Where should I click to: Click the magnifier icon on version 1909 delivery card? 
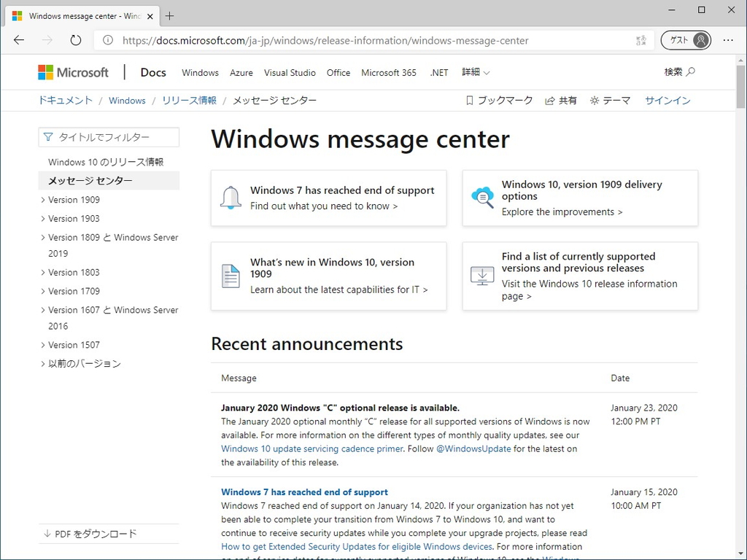tap(481, 197)
